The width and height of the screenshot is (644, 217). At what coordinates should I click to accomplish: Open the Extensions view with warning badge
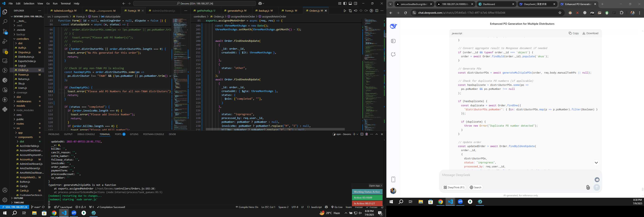(5, 51)
